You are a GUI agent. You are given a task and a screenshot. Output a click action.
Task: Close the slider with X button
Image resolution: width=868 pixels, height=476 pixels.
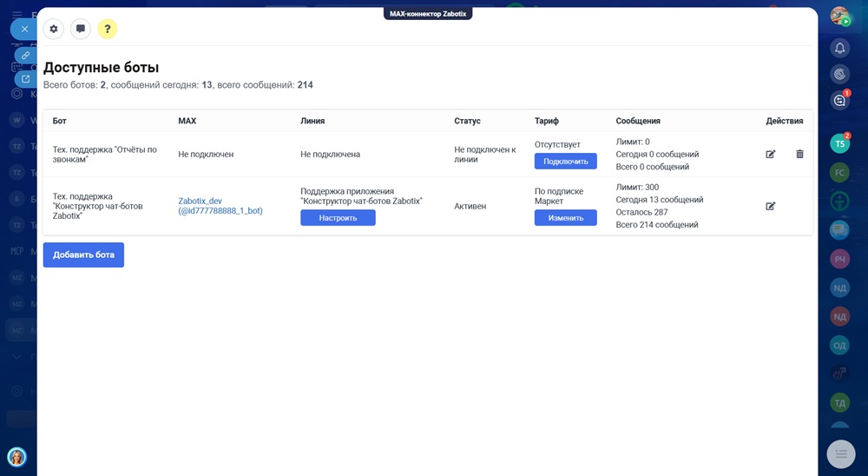click(x=24, y=29)
